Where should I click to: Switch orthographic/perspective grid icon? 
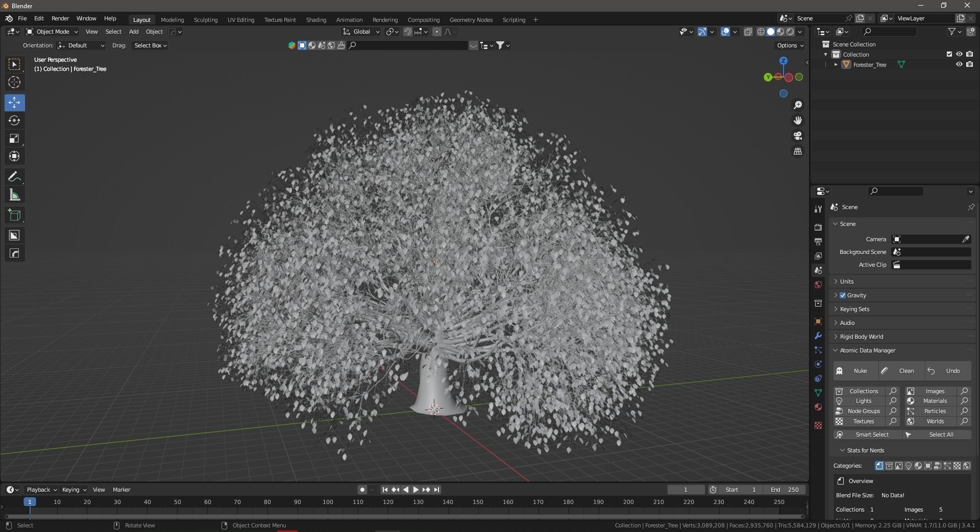pyautogui.click(x=798, y=151)
